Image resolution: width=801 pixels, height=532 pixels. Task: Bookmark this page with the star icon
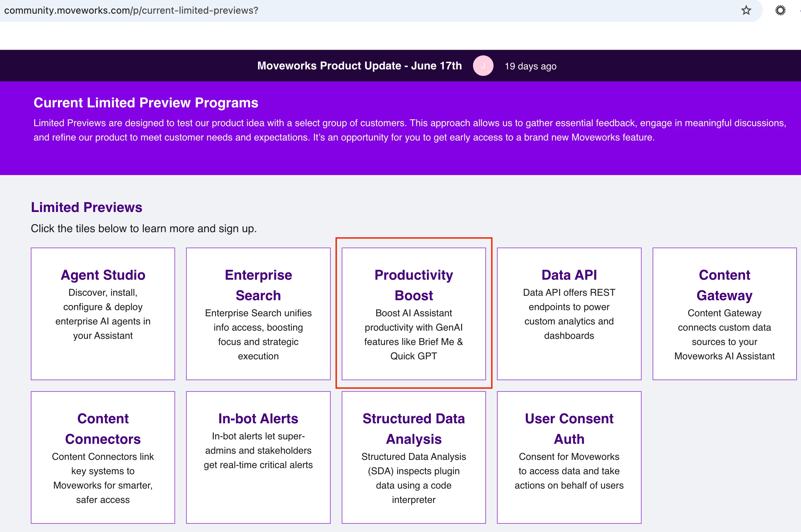tap(746, 10)
